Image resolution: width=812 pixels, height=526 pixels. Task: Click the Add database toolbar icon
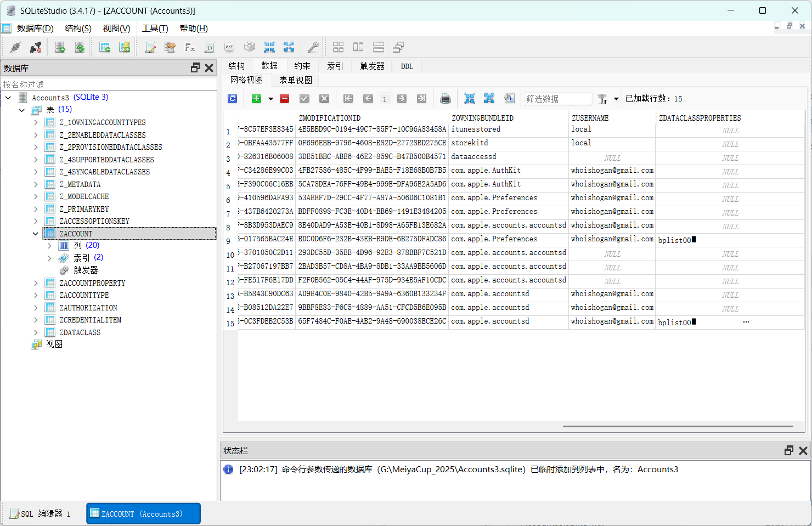click(60, 47)
